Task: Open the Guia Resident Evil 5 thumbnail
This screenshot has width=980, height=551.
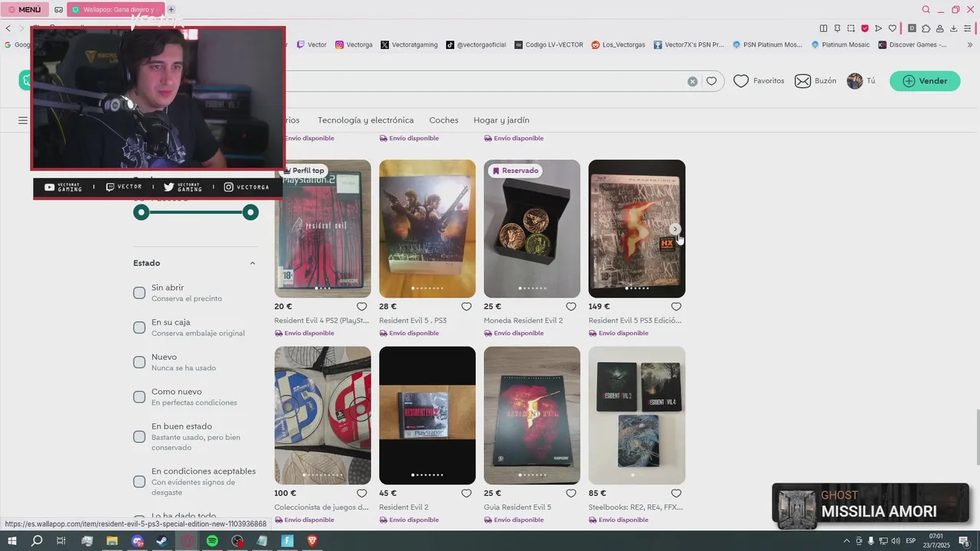Action: pos(532,415)
